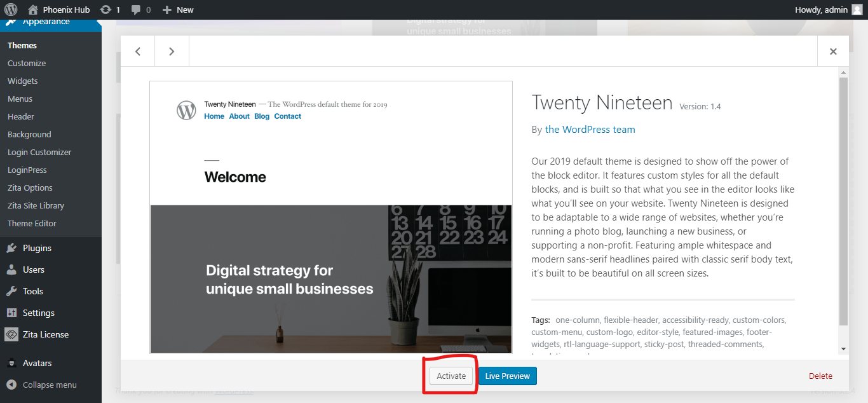The height and width of the screenshot is (403, 868).
Task: Click Howdy, admin account text
Action: tap(821, 10)
